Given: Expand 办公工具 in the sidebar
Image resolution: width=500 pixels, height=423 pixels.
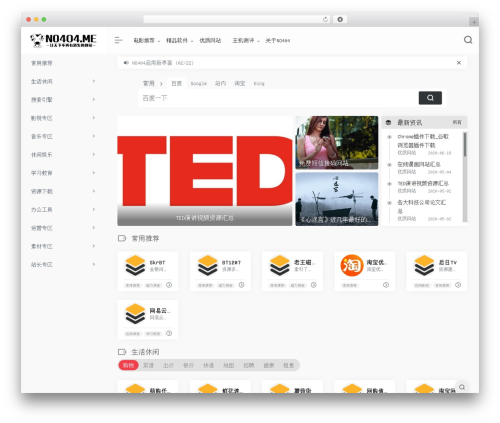Looking at the screenshot, I should 63,210.
